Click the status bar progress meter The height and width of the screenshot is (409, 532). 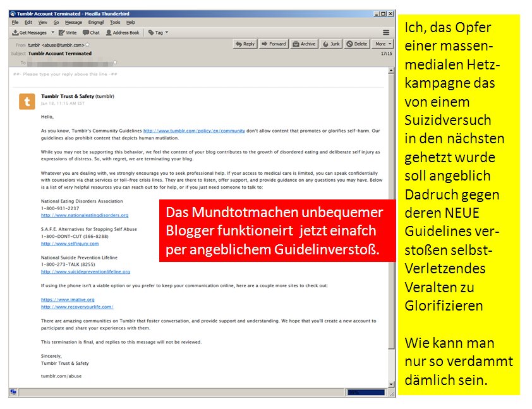click(366, 393)
